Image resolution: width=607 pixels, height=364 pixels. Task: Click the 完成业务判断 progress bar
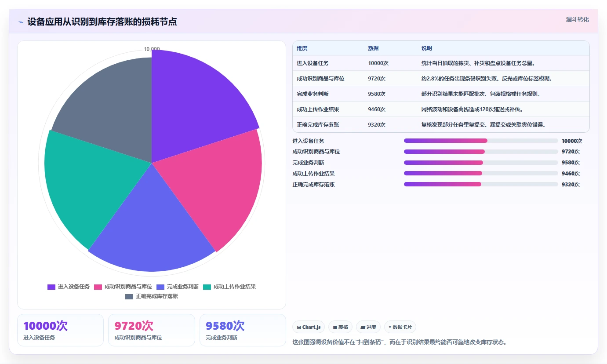coord(481,163)
